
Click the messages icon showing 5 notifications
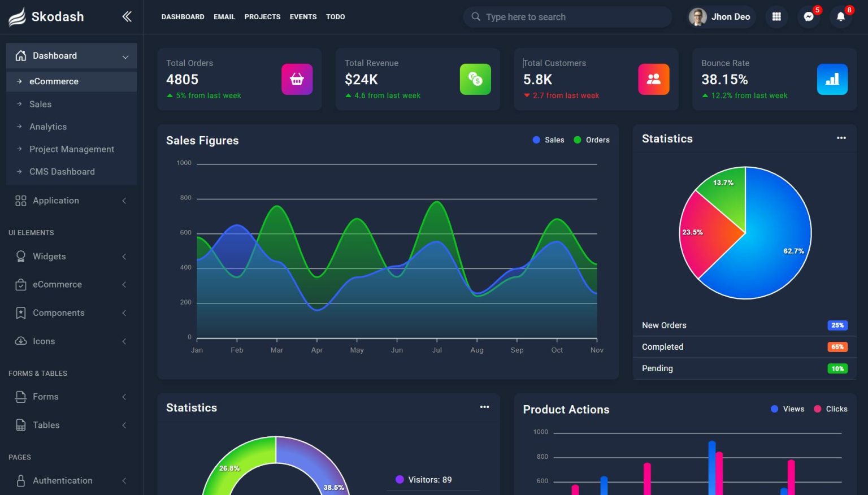click(809, 17)
